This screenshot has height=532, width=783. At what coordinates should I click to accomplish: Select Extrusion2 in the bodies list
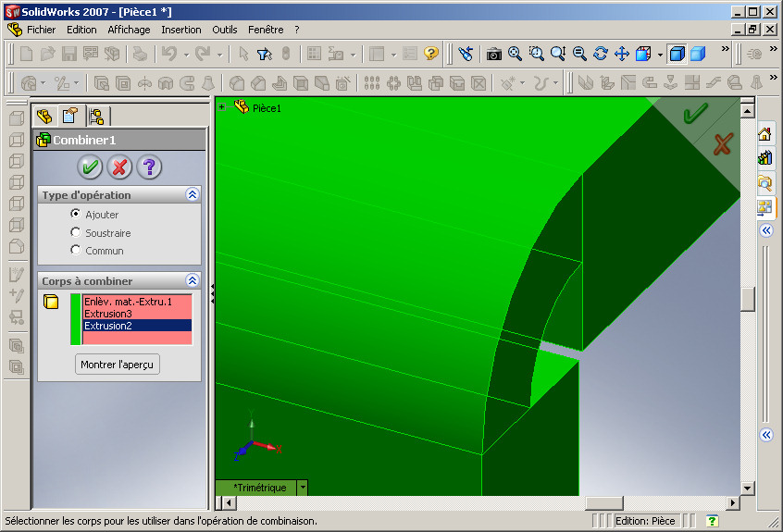[x=137, y=326]
